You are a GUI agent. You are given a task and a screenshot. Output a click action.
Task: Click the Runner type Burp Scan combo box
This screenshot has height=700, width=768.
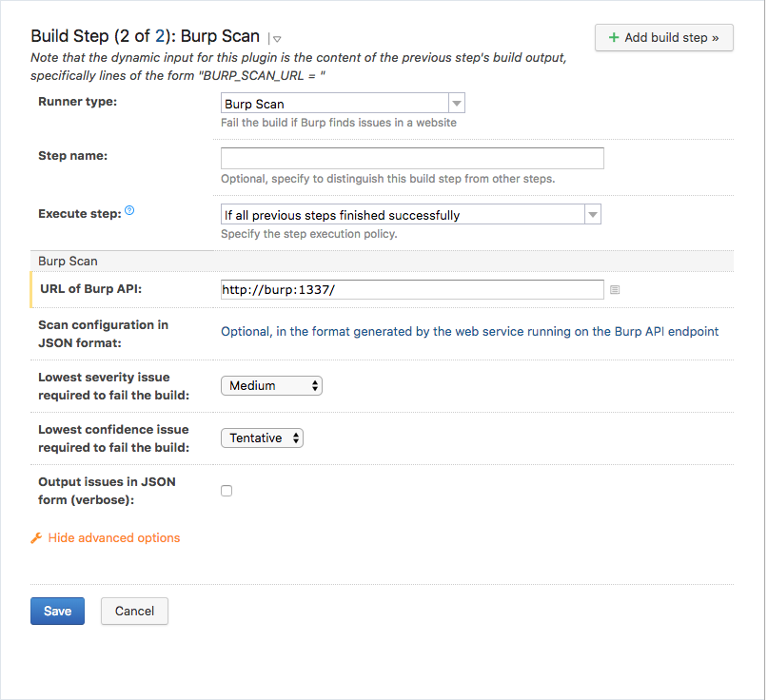click(x=343, y=104)
